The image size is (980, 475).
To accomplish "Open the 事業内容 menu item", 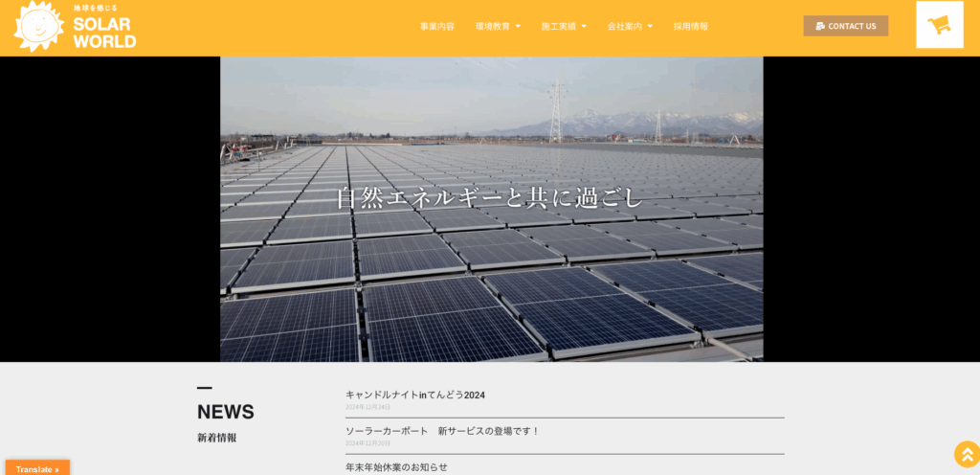I will click(437, 26).
